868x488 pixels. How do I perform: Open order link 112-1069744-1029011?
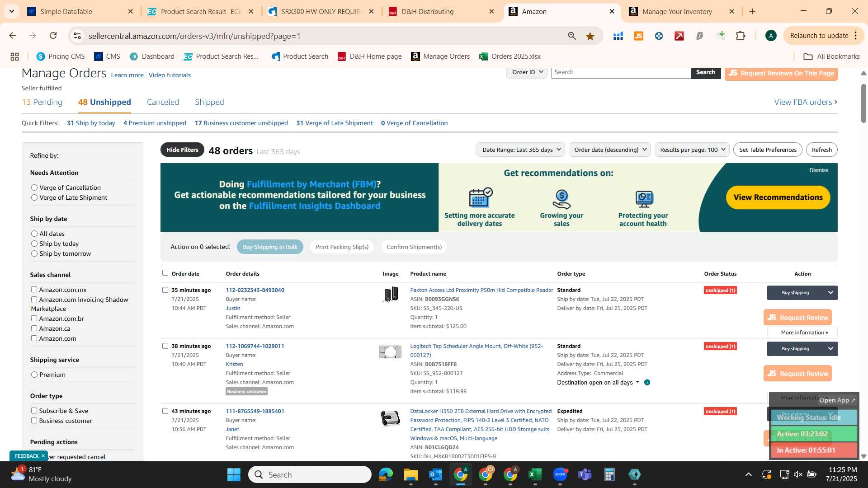(255, 346)
